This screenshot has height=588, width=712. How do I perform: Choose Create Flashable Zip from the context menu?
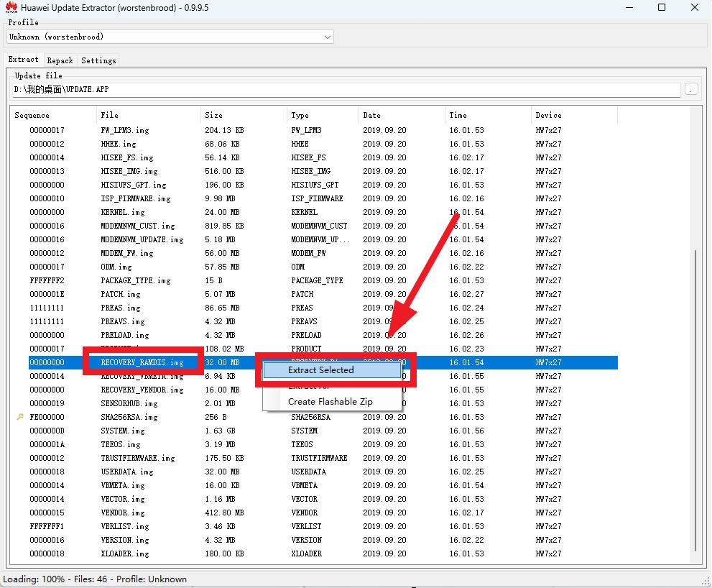[332, 402]
